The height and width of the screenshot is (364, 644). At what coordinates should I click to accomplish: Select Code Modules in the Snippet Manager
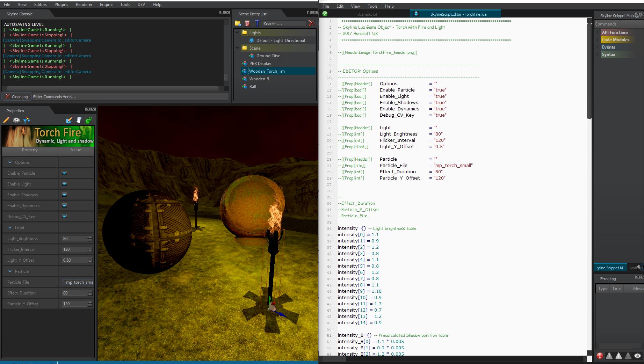coord(616,39)
